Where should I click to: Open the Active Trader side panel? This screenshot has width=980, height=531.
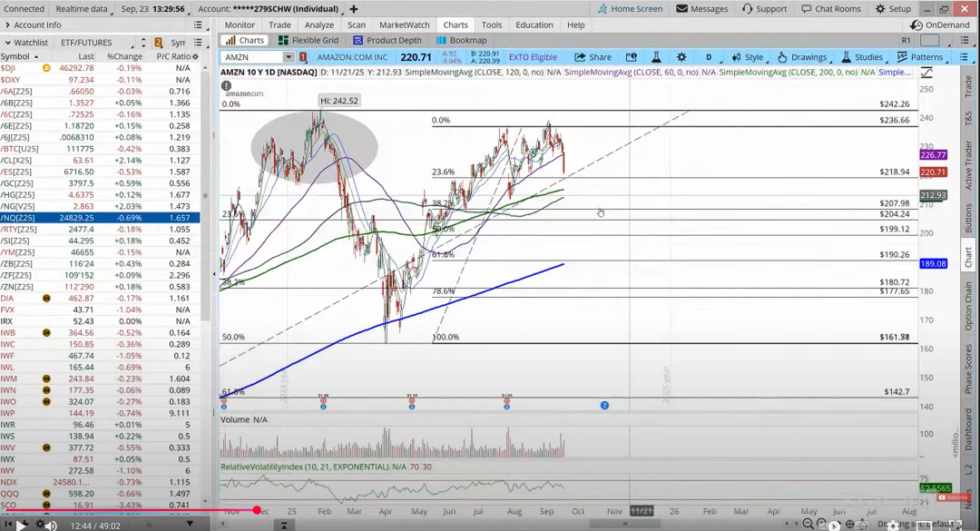coord(968,164)
